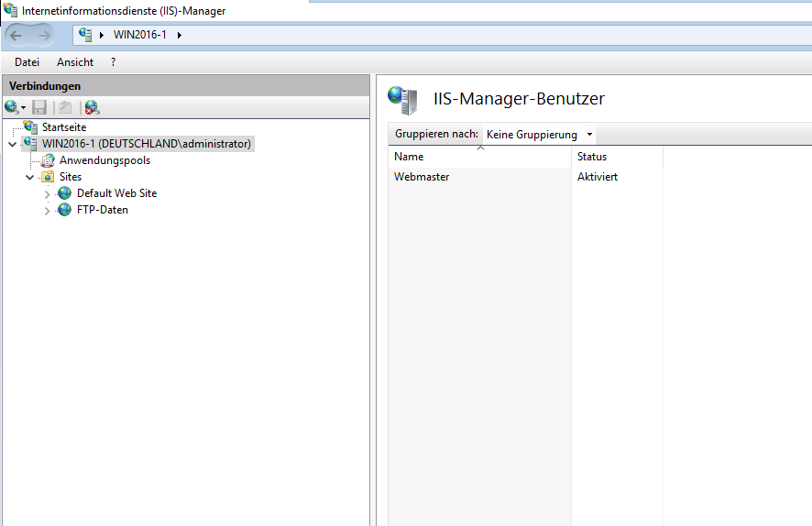Click the FTP-Daten site globe icon
This screenshot has width=812, height=526.
coord(65,210)
